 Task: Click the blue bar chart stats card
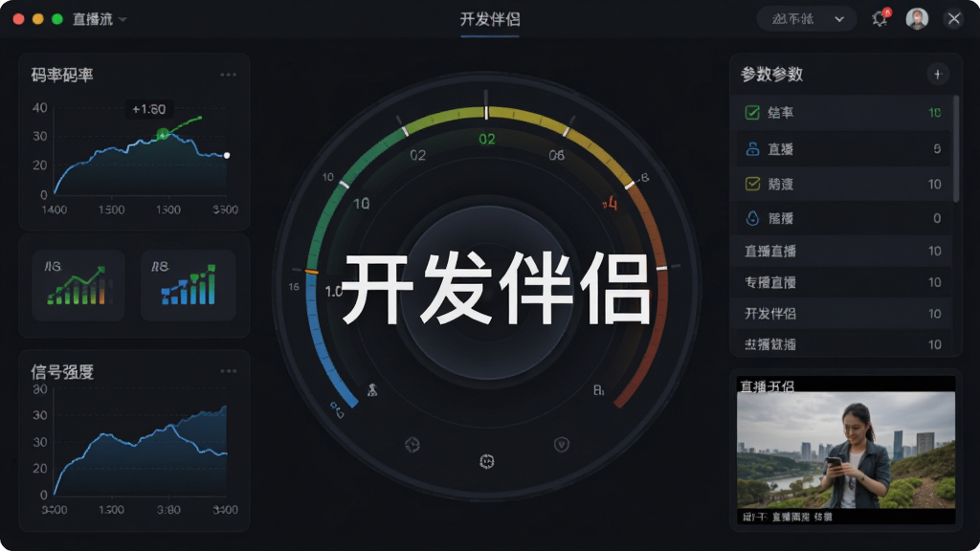point(189,285)
